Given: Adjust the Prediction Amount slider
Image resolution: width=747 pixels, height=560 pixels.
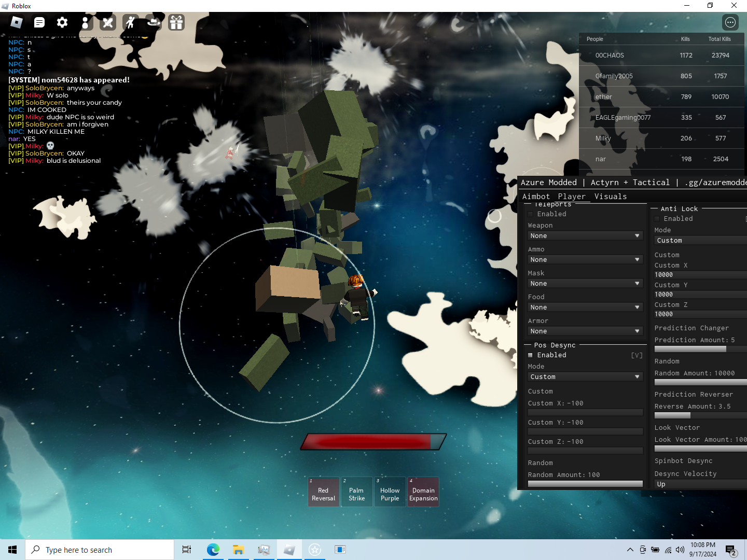Looking at the screenshot, I should tap(700, 349).
